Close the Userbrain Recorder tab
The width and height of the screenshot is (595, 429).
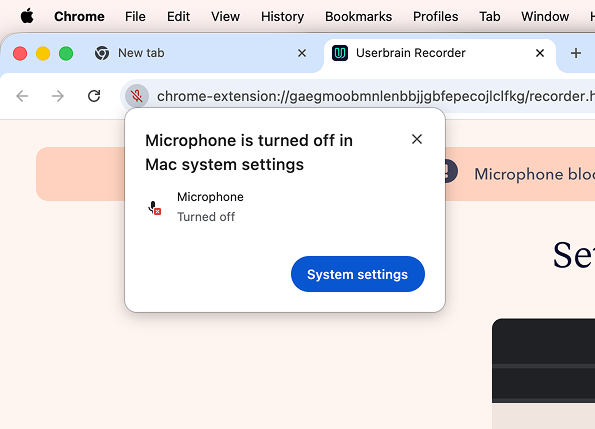(540, 53)
